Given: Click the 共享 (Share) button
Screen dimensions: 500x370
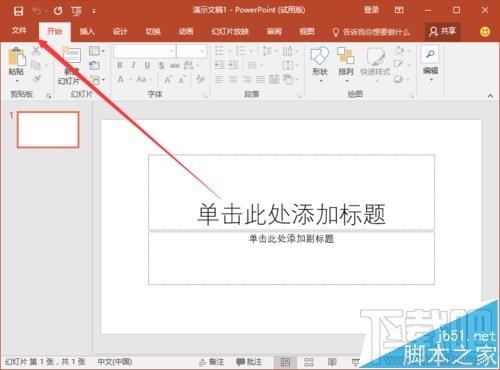Looking at the screenshot, I should point(443,32).
